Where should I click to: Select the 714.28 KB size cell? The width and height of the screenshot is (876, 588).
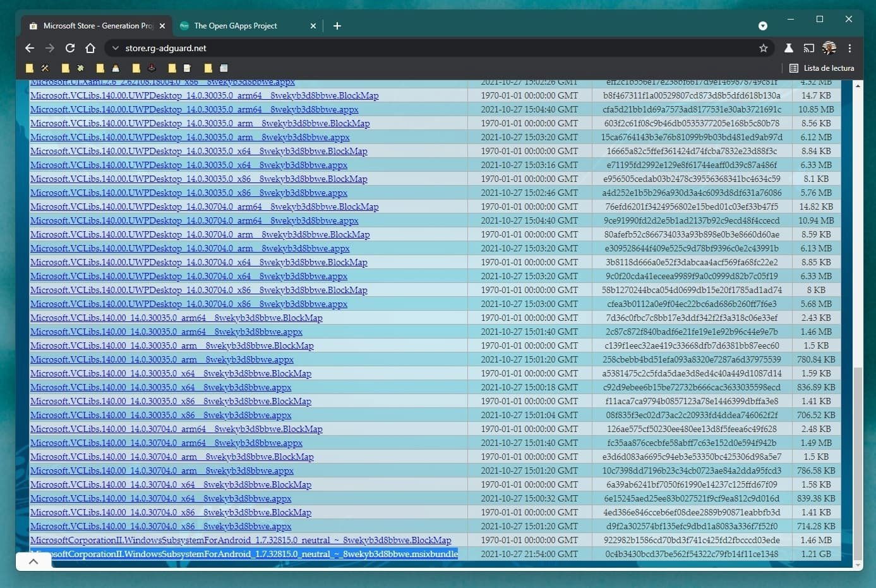[x=816, y=526]
